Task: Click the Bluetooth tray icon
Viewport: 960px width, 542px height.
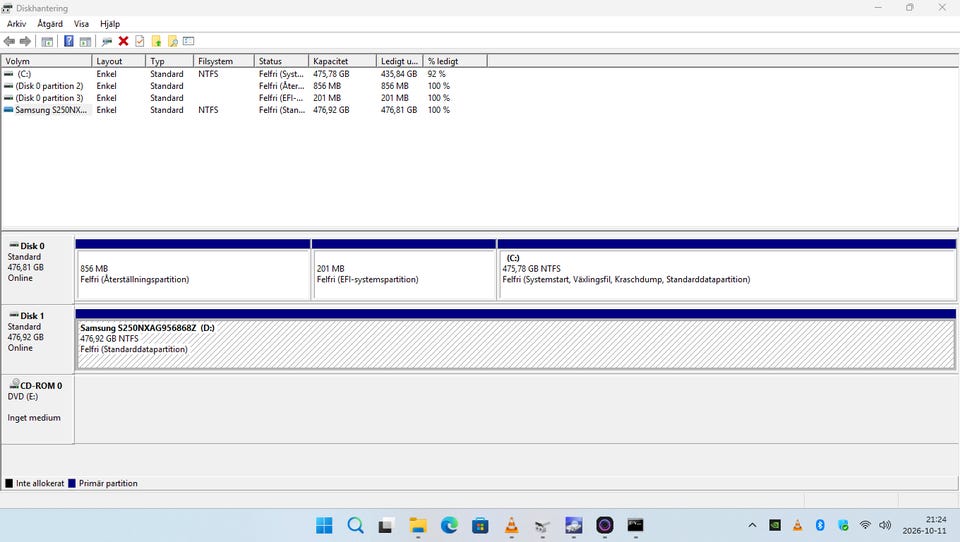Action: (820, 525)
